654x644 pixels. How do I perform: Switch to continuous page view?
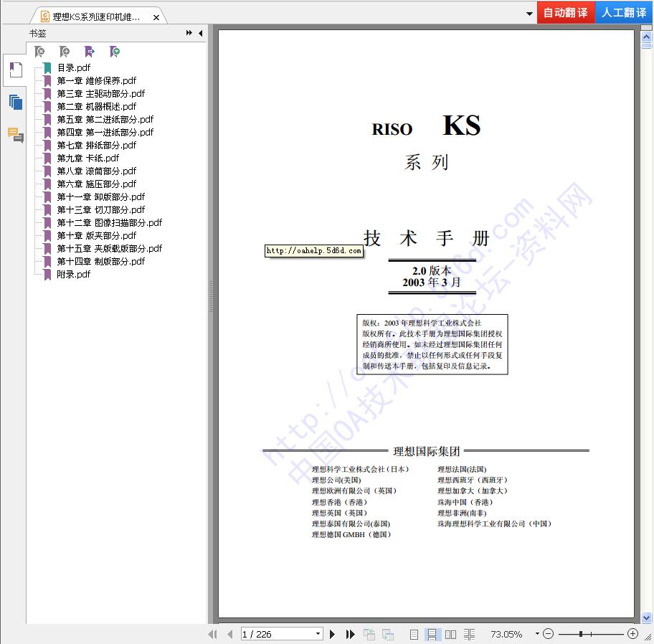[x=432, y=635]
